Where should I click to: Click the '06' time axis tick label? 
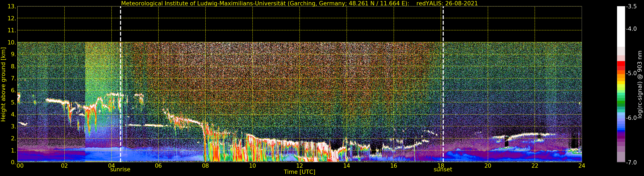(x=159, y=166)
